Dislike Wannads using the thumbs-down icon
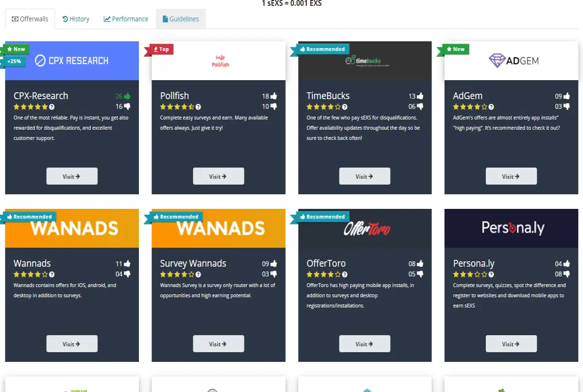583x392 pixels. point(127,274)
